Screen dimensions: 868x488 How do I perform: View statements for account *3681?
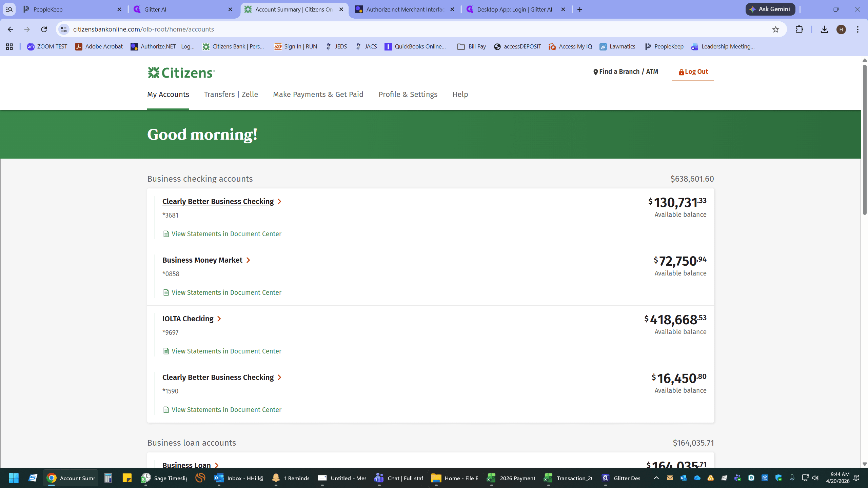point(222,234)
